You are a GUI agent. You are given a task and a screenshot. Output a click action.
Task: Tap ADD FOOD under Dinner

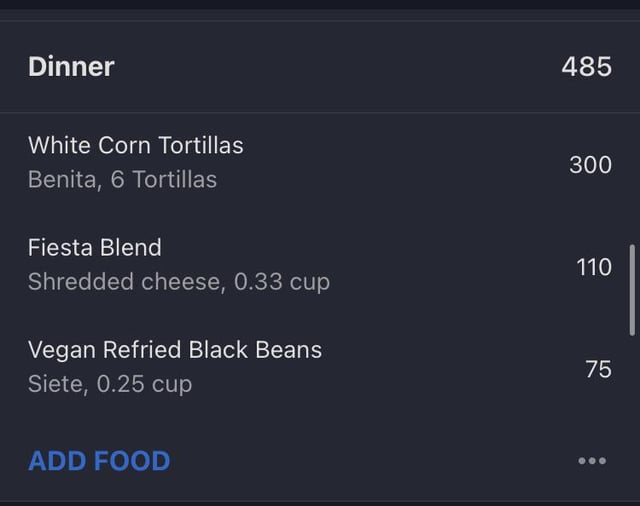coord(99,461)
